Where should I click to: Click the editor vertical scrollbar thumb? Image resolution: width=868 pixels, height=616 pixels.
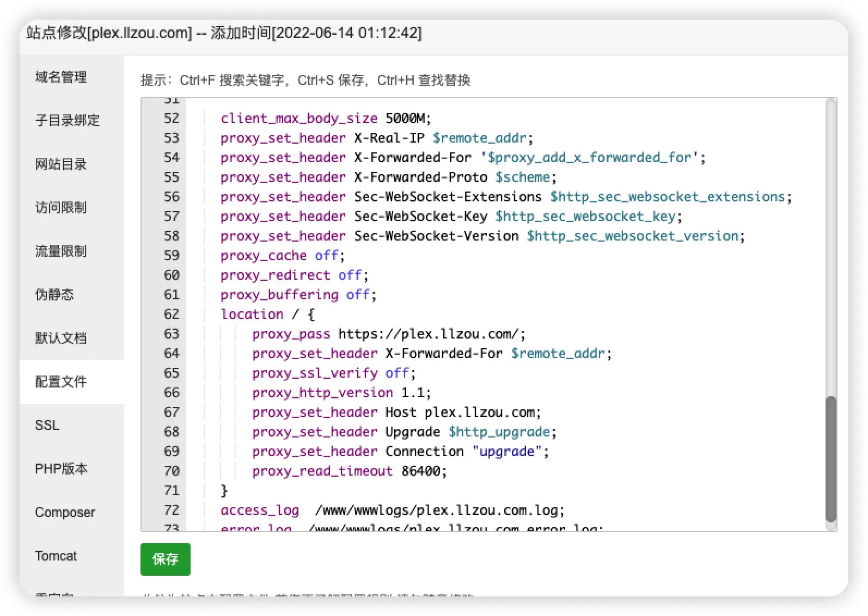coord(830,459)
